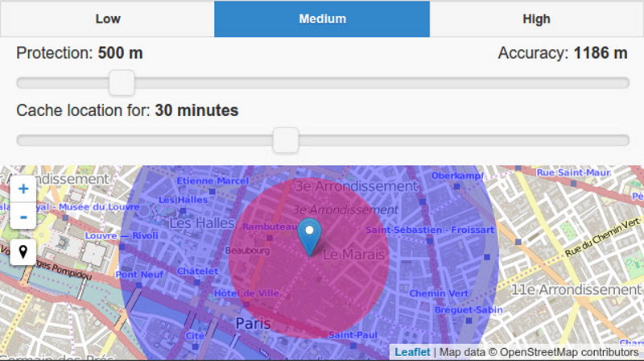Click the Beaubourg label on map
The image size is (644, 361).
pyautogui.click(x=247, y=251)
